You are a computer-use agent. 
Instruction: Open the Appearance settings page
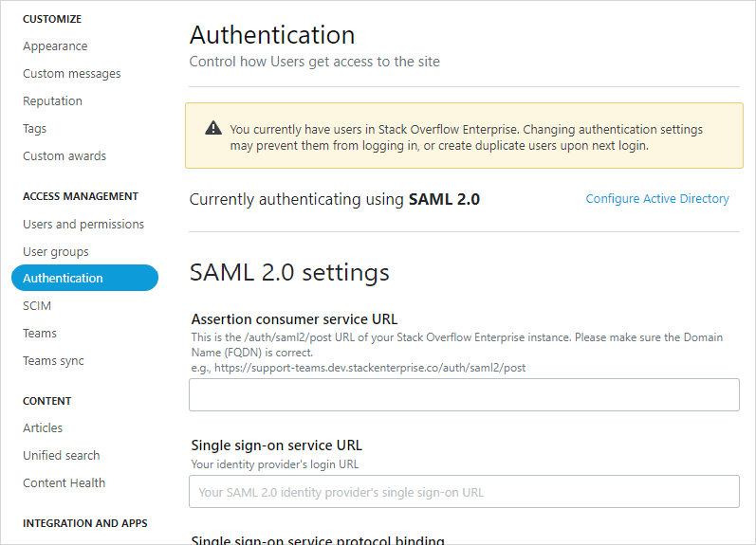pyautogui.click(x=55, y=46)
